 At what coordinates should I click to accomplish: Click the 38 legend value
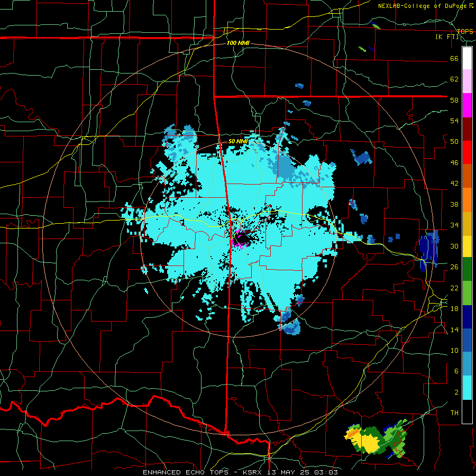coord(454,204)
